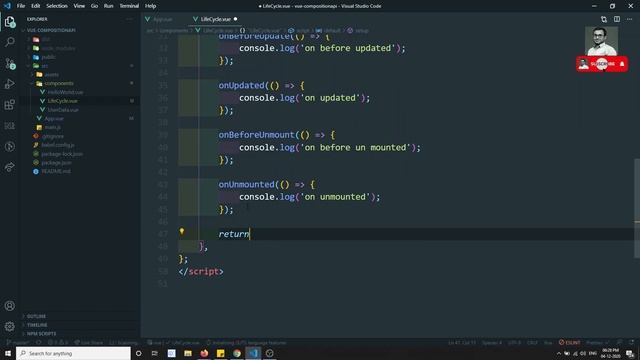Open the Explorer view in the activity bar
640x360 pixels.
10,22
